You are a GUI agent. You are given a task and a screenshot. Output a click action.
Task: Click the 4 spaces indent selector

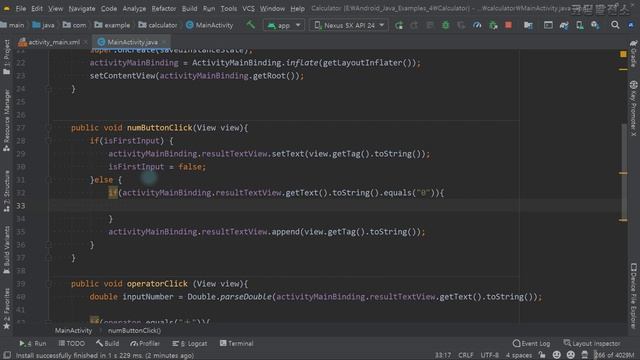click(x=518, y=355)
